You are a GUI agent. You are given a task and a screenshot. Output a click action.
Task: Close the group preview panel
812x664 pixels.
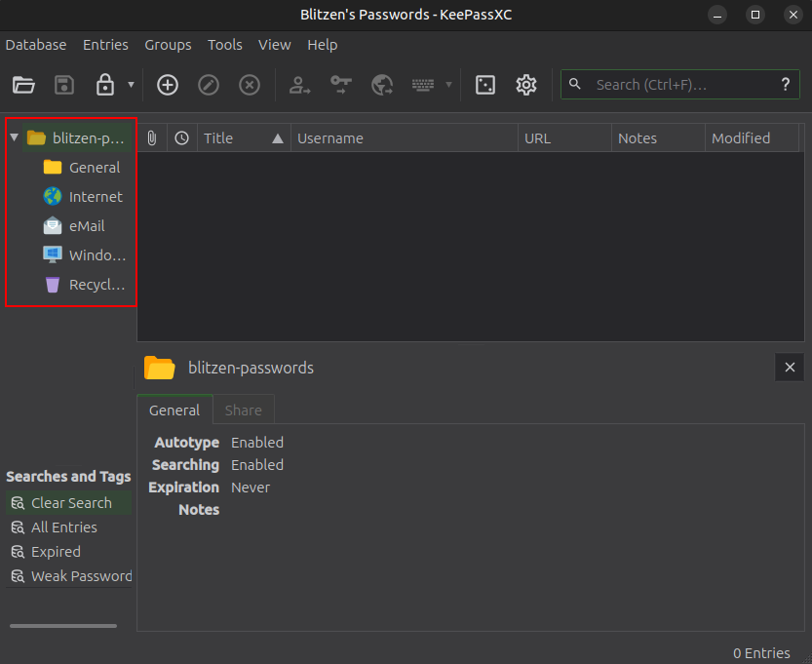pyautogui.click(x=790, y=368)
